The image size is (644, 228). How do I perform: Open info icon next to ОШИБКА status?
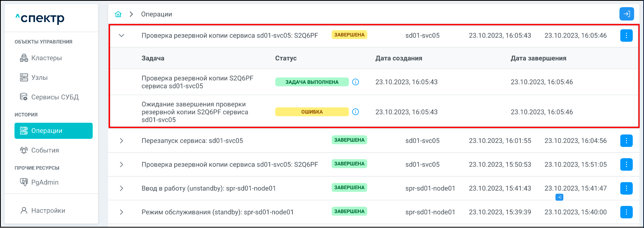[x=355, y=112]
